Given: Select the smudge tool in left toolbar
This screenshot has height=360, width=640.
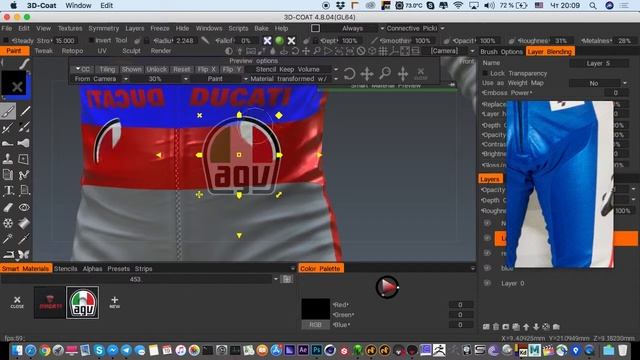Looking at the screenshot, I should [8, 143].
